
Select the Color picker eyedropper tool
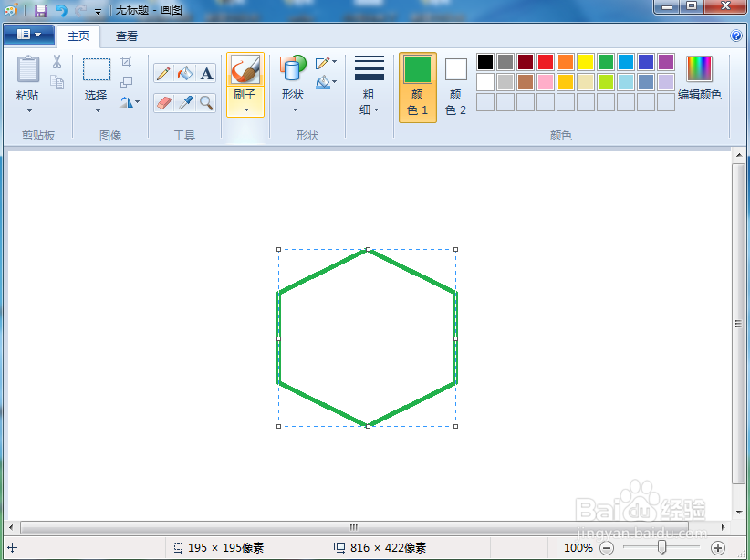click(x=185, y=103)
